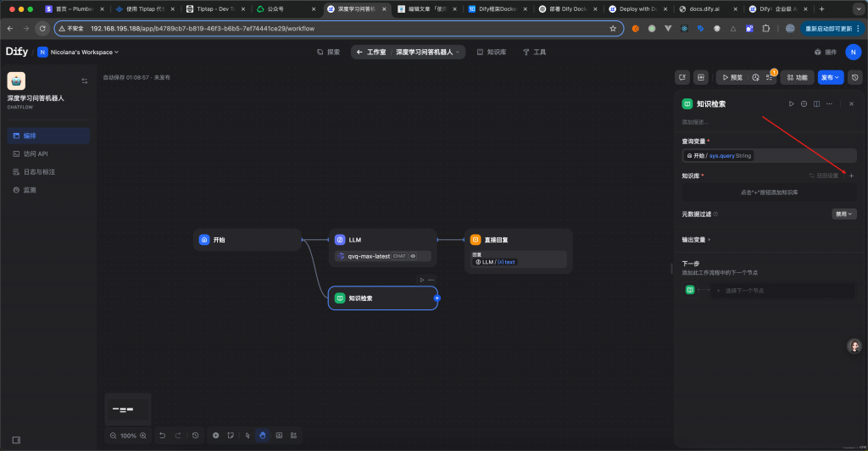Viewport: 868px width, 451px height.
Task: Toggle vision eye icon on LLM node
Action: click(x=413, y=256)
